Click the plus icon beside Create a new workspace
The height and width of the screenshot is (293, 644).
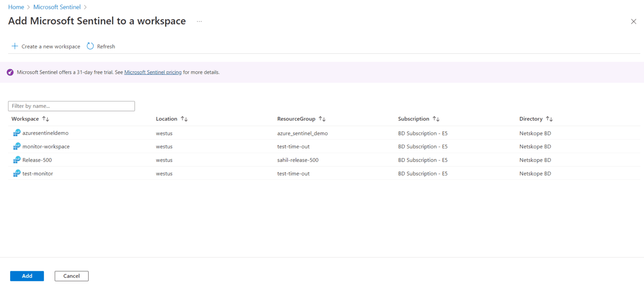point(15,46)
